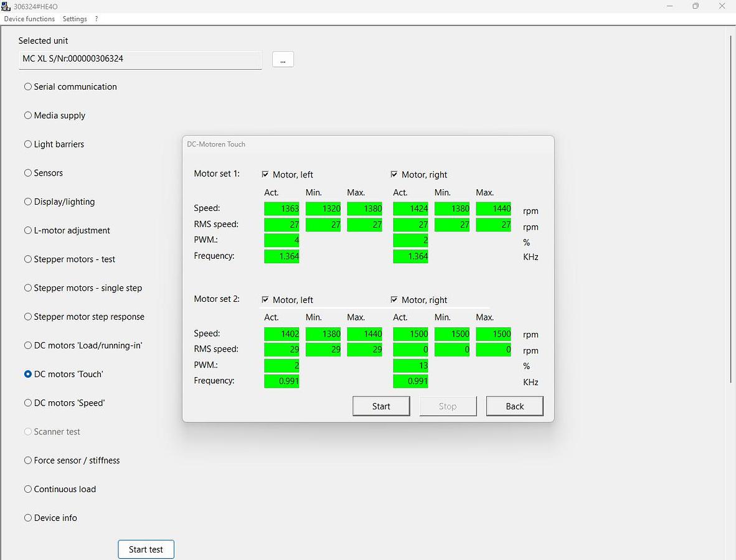Click Motor set 1 left PWM value 4

point(281,240)
